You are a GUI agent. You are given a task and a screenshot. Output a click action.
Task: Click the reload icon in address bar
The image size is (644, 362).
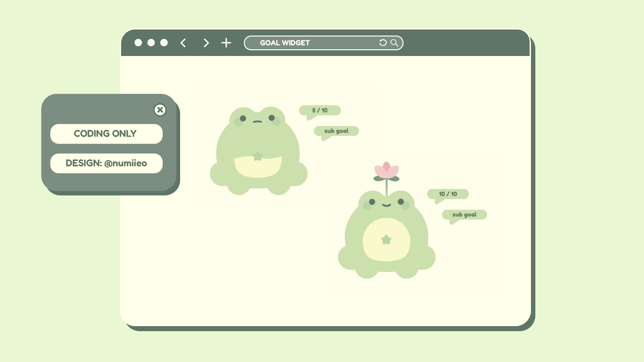pyautogui.click(x=383, y=43)
